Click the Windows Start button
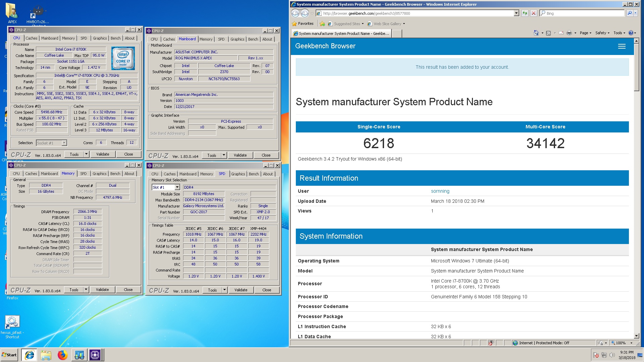 click(9, 355)
